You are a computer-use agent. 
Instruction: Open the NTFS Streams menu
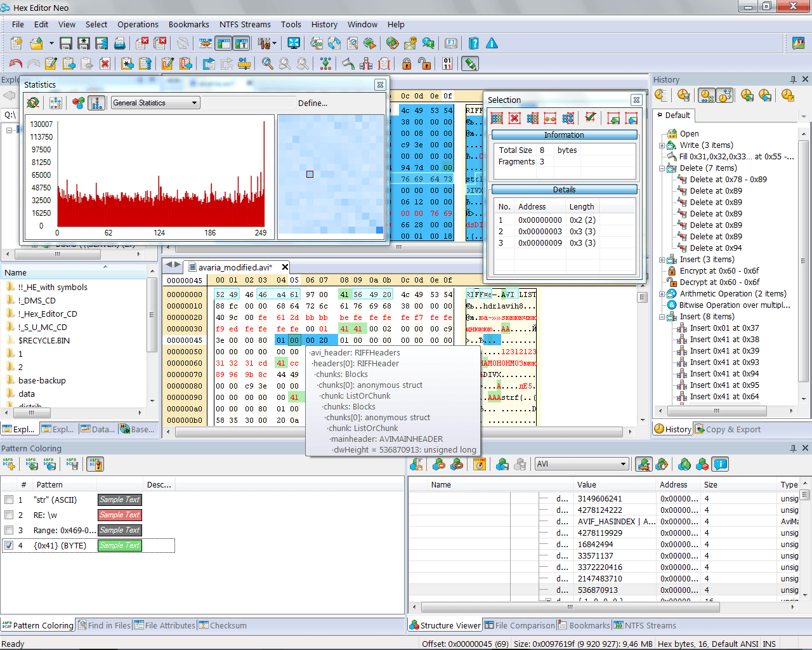[x=245, y=24]
